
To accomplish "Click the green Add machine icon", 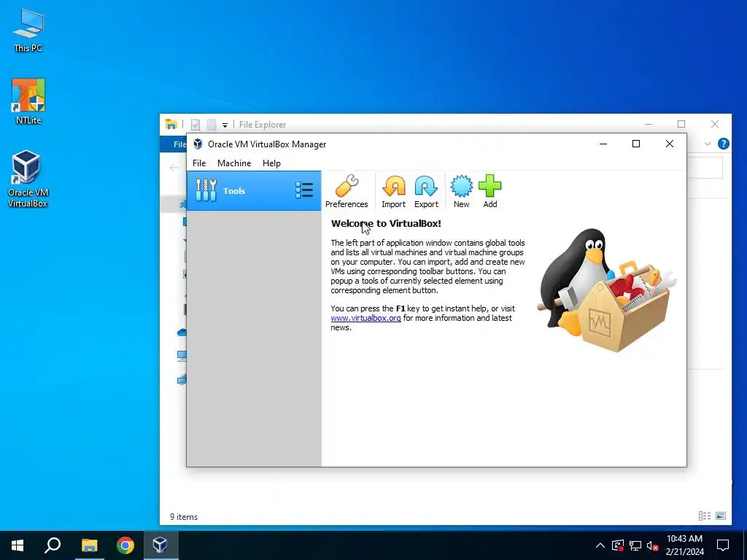I will tap(490, 192).
